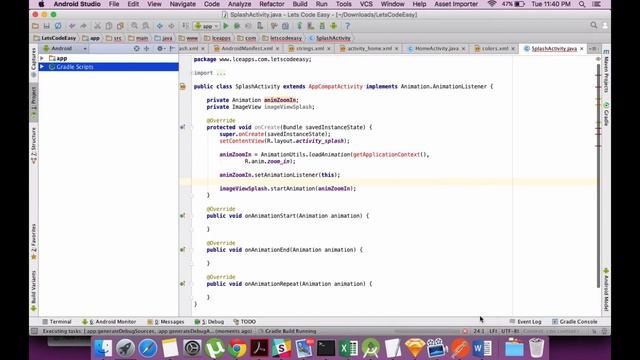Expand the app tree node
This screenshot has height=360, width=640.
tap(42, 58)
